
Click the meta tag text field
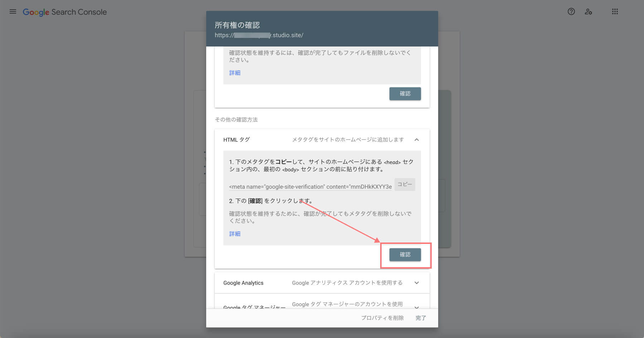tap(310, 187)
